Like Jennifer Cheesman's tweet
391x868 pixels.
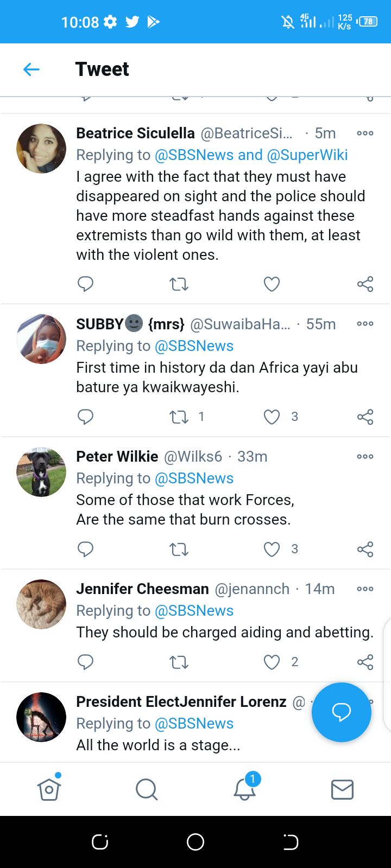272,662
